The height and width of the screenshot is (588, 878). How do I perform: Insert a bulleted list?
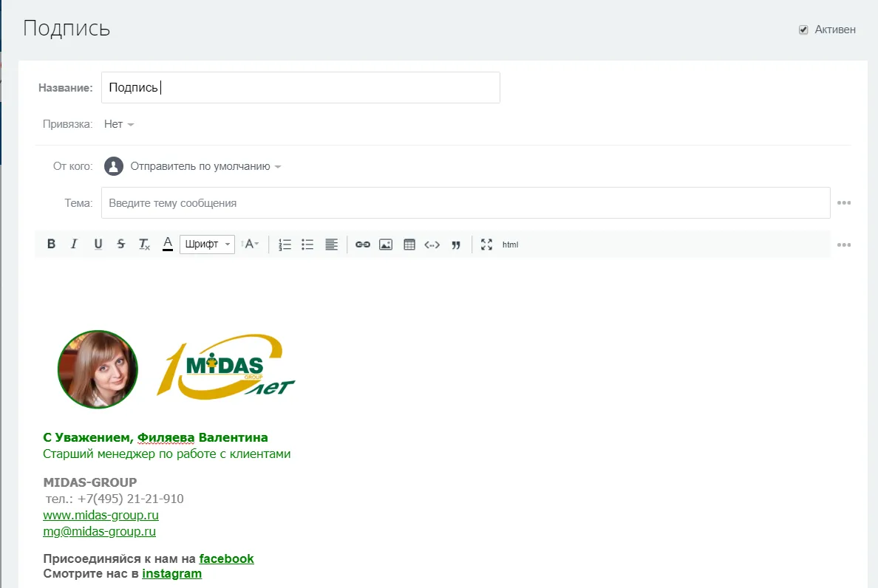(307, 245)
